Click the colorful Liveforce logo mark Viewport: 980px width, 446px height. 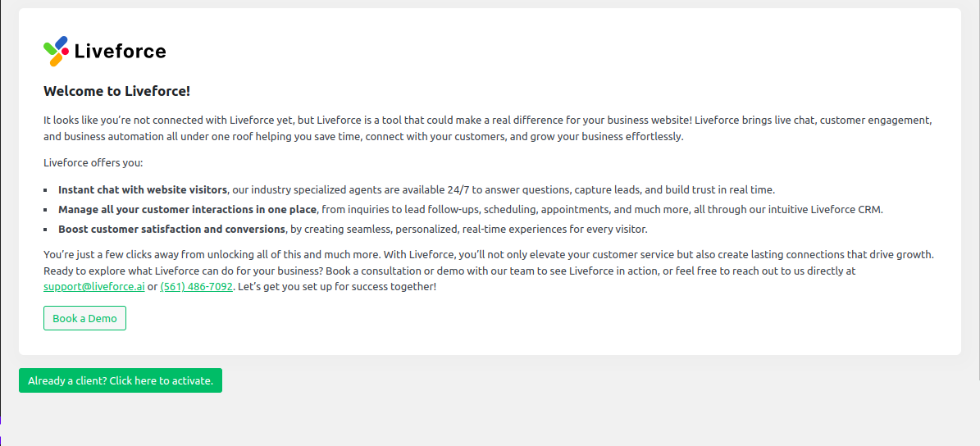click(x=56, y=51)
